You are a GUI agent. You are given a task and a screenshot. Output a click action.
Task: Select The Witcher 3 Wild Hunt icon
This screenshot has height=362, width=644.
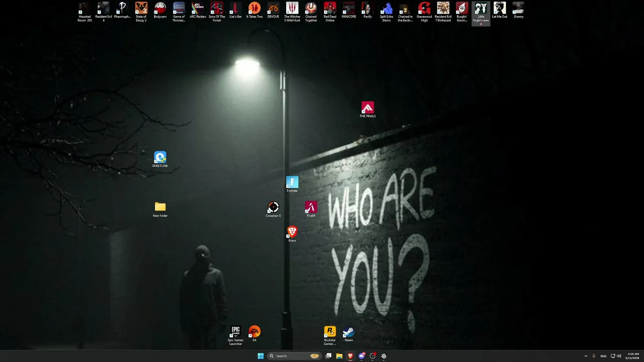292,12
